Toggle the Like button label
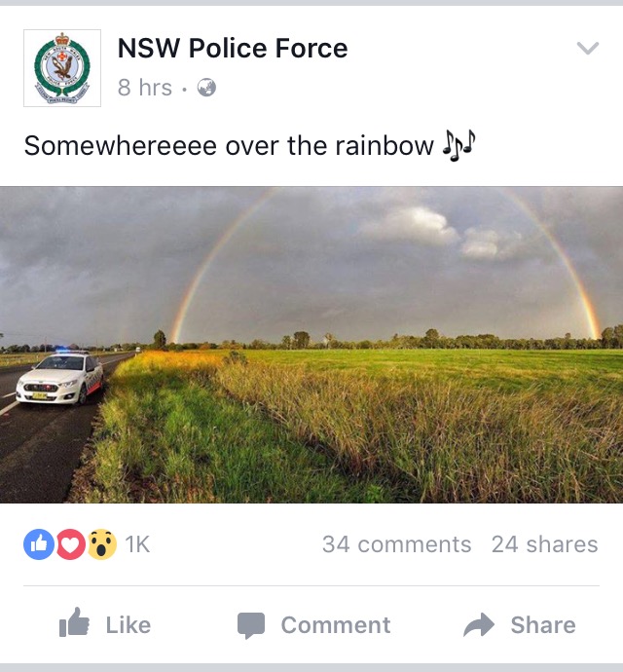 click(x=128, y=625)
